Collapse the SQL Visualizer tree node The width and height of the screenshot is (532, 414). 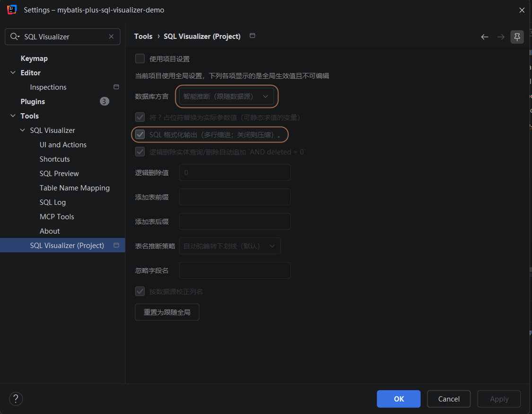pos(22,130)
